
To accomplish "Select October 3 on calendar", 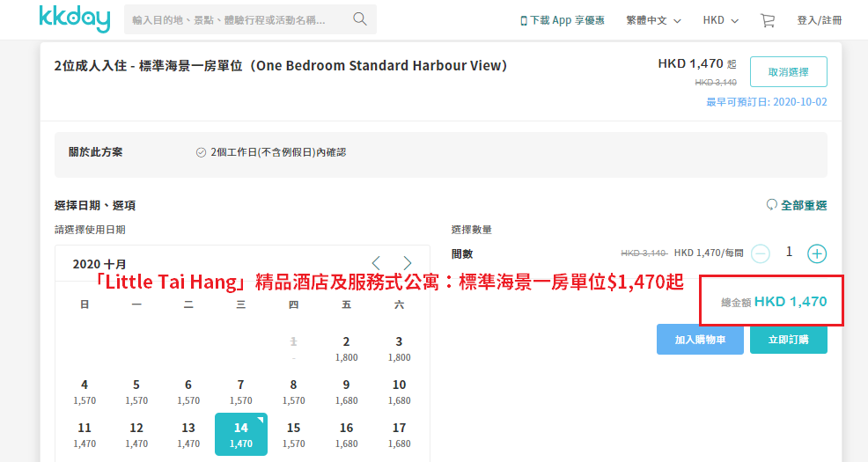I will pyautogui.click(x=399, y=348).
